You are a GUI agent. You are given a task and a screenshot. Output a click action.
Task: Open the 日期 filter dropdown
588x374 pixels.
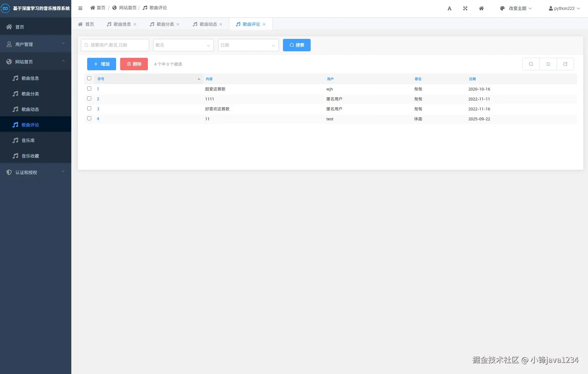point(248,45)
